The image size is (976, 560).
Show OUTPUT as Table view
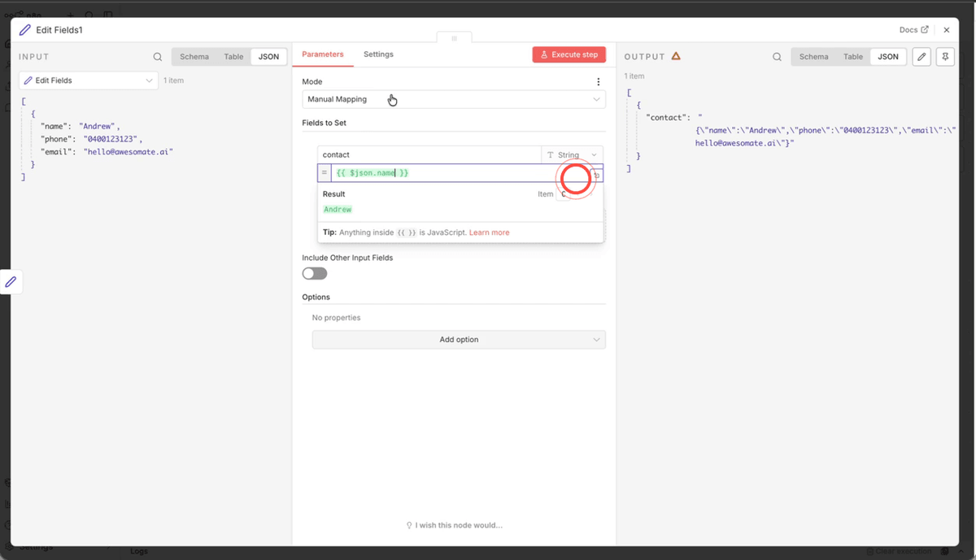[853, 57]
